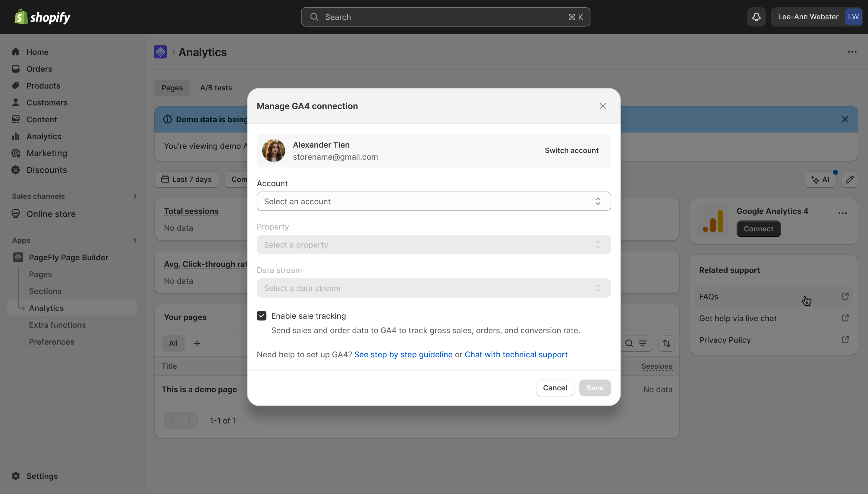The height and width of the screenshot is (494, 868).
Task: Select the Pages tab
Action: [x=172, y=88]
